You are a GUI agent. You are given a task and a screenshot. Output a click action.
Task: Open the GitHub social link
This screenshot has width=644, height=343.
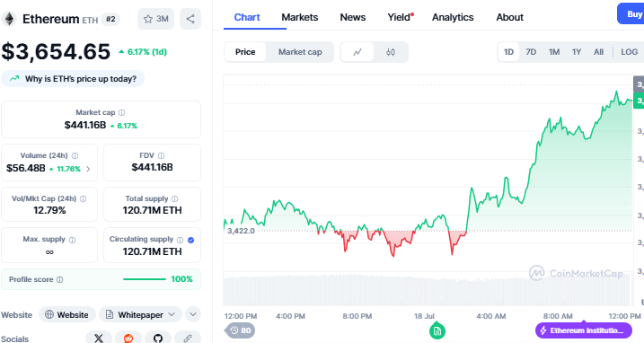[x=158, y=339]
